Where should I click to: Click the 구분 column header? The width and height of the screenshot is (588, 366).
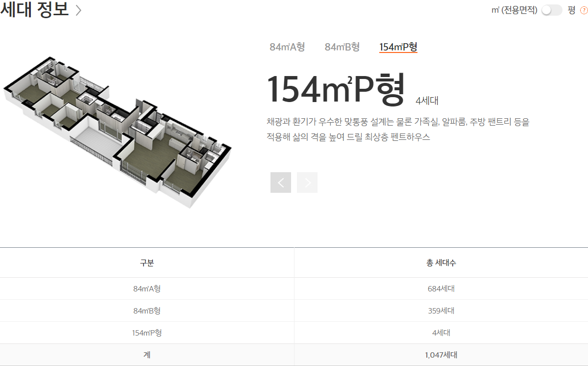(x=147, y=263)
